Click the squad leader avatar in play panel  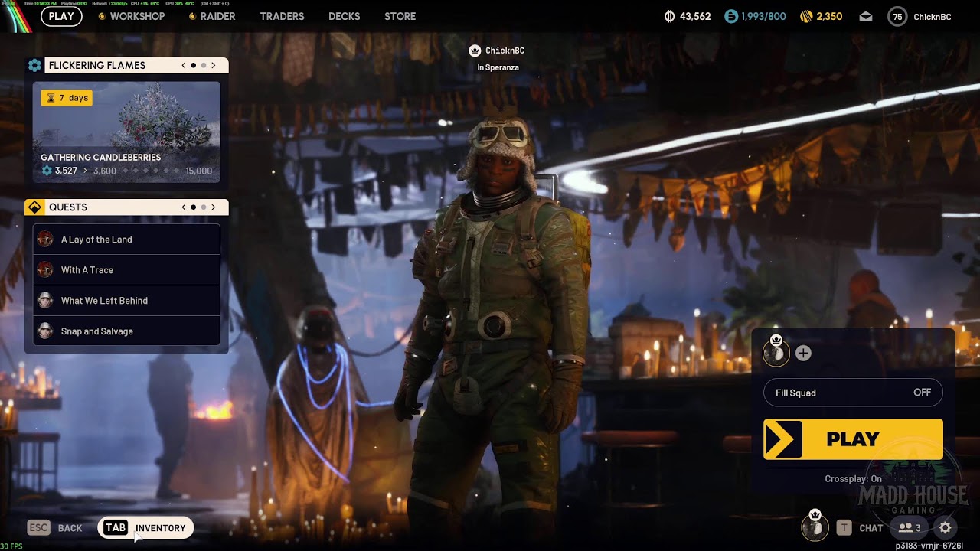776,352
